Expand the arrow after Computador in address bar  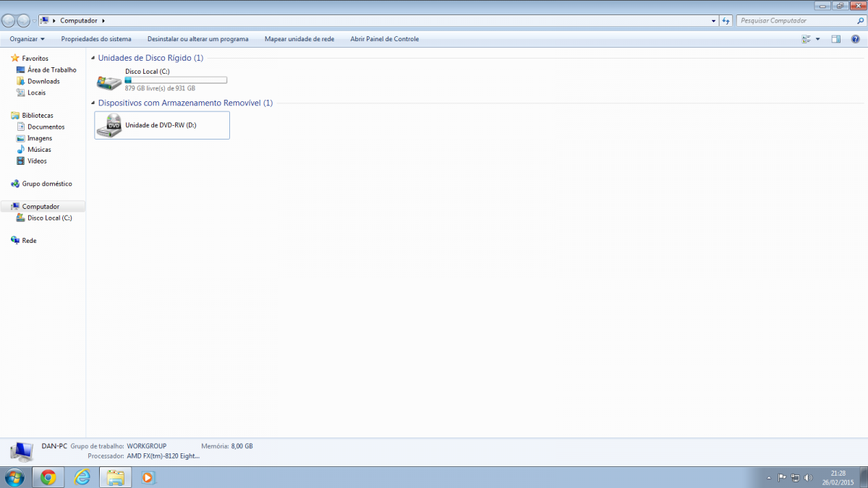click(x=103, y=21)
